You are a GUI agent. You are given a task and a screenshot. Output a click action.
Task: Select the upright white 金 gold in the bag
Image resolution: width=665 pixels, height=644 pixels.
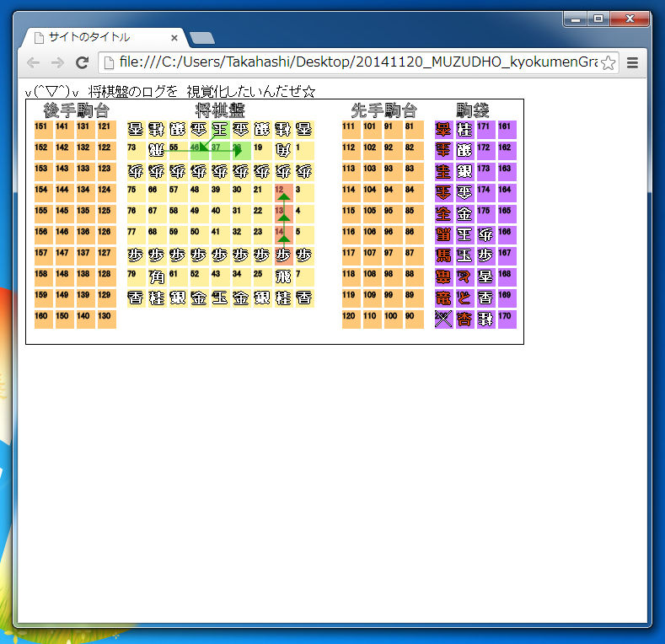[x=464, y=214]
